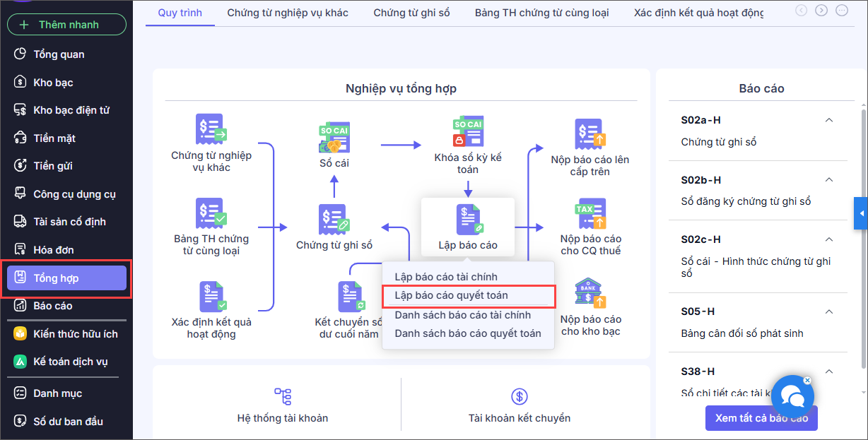
Task: Collapse the S02a-H report section
Action: 829,120
